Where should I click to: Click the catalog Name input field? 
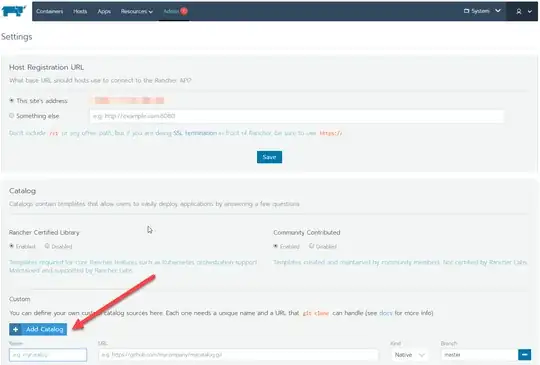pyautogui.click(x=48, y=355)
